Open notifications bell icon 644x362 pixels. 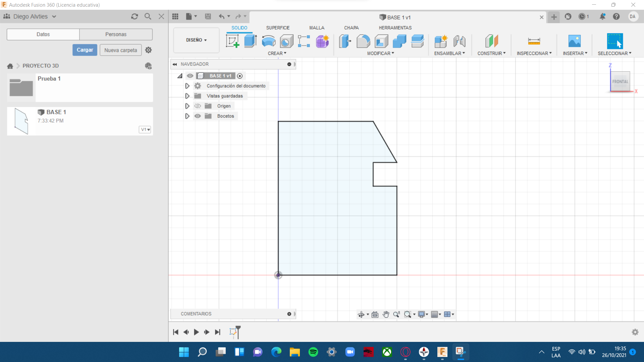(x=602, y=16)
